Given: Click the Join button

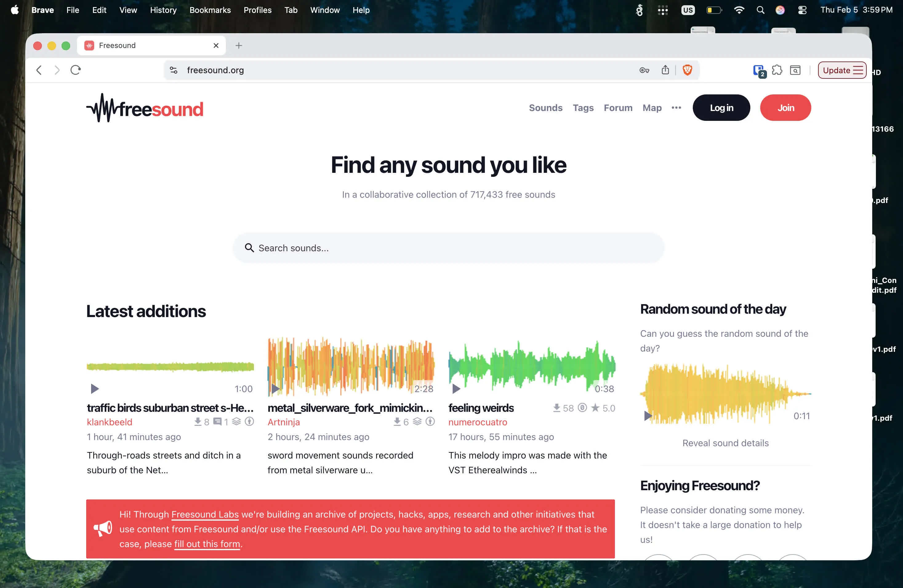Looking at the screenshot, I should [785, 107].
